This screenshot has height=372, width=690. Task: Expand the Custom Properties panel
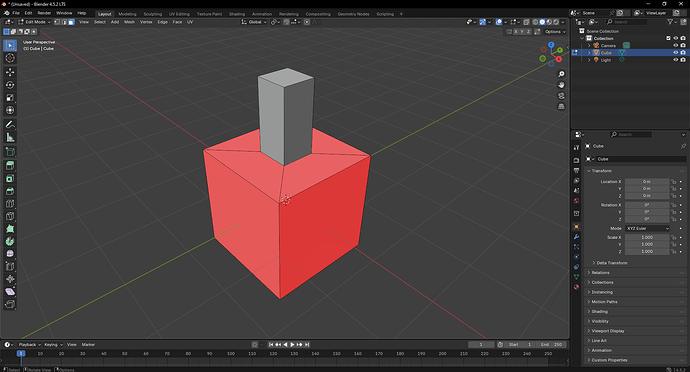(x=609, y=360)
